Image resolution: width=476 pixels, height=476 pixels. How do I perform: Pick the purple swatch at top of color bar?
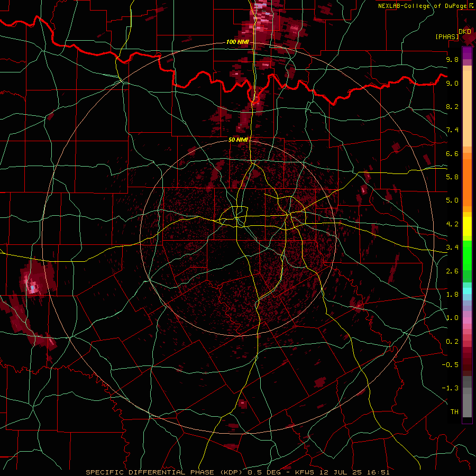click(467, 53)
